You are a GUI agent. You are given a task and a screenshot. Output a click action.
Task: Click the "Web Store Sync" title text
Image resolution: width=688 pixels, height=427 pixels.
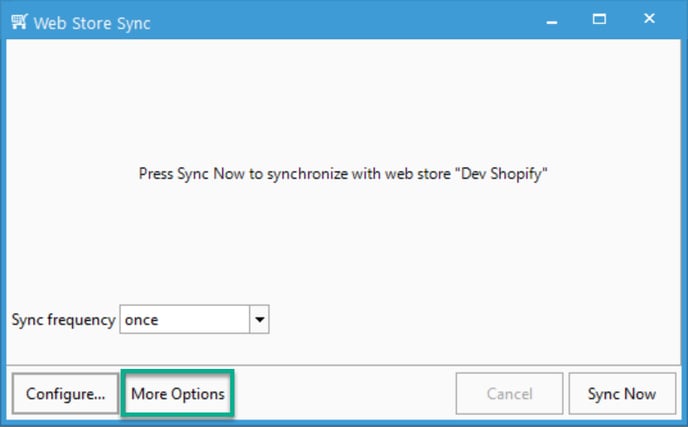coord(92,23)
